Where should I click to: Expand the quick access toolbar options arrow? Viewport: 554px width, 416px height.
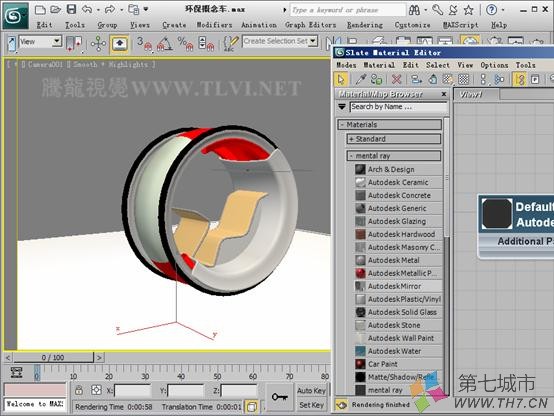(146, 9)
